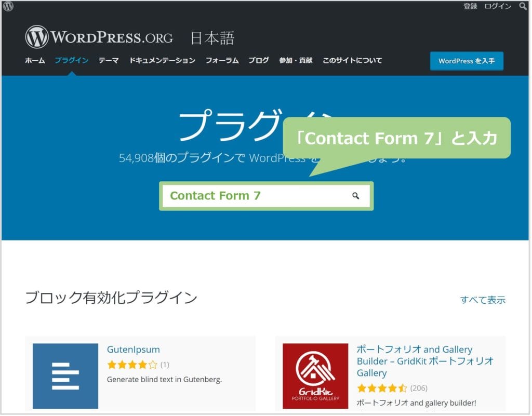Click GridKit review count (206)
This screenshot has height=416, width=532.
tap(419, 388)
